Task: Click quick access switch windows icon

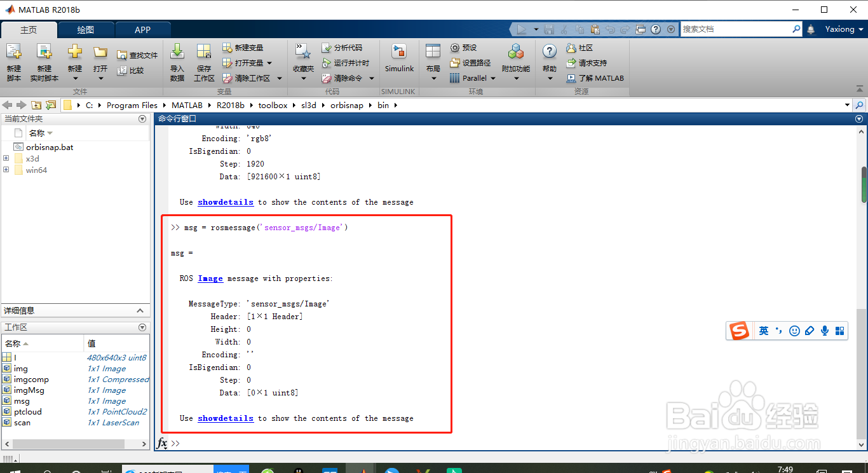Action: pos(641,29)
